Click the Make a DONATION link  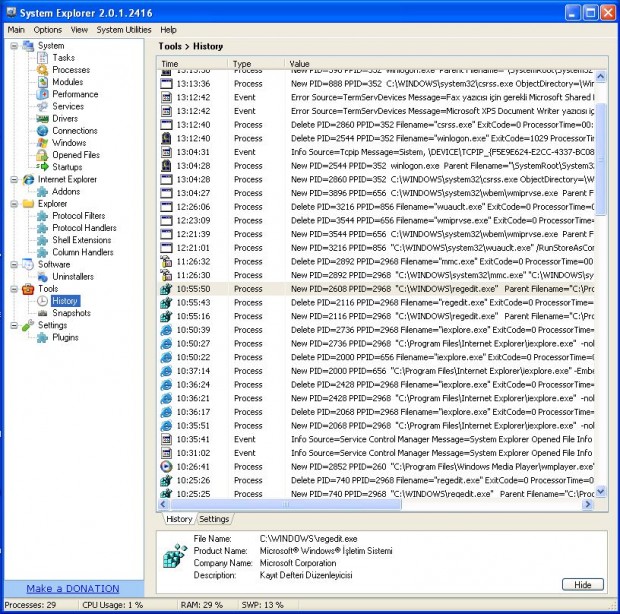[73, 589]
